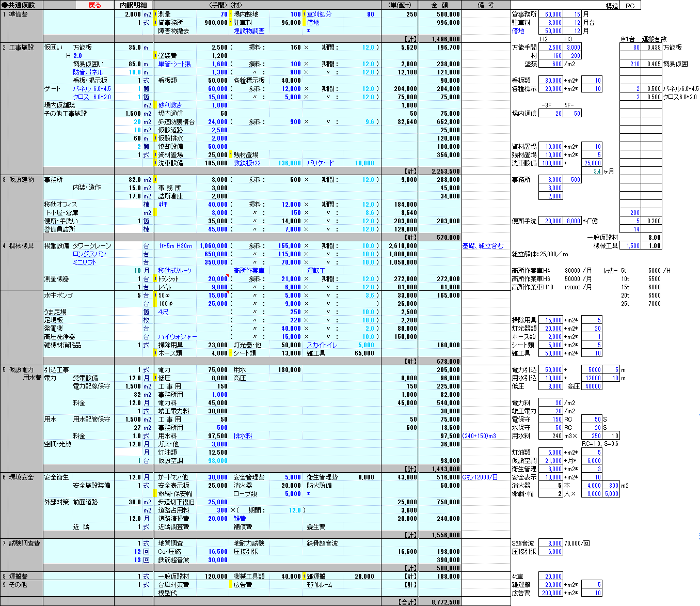This screenshot has height=606, width=700.
Task: Select the 道路占用料 cell
Action: click(x=173, y=510)
